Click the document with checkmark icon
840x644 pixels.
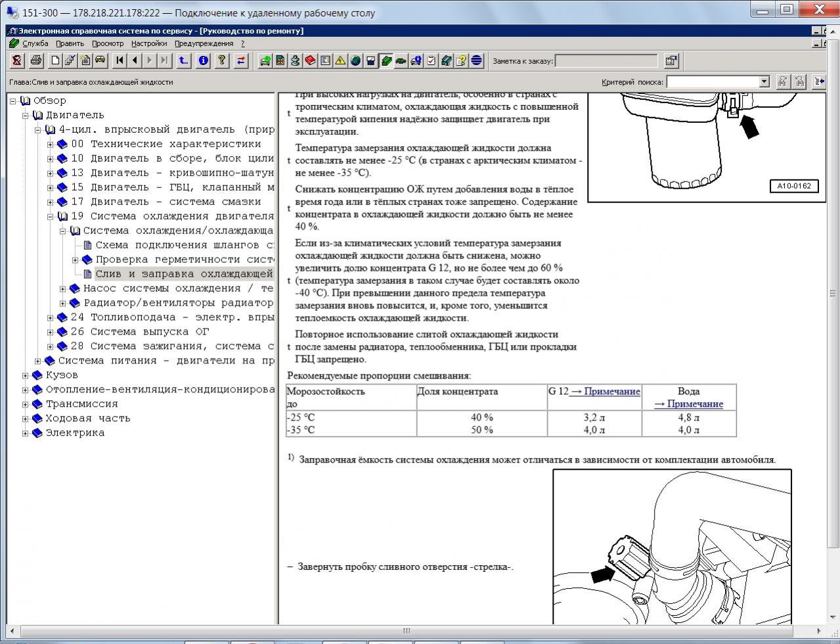point(70,61)
